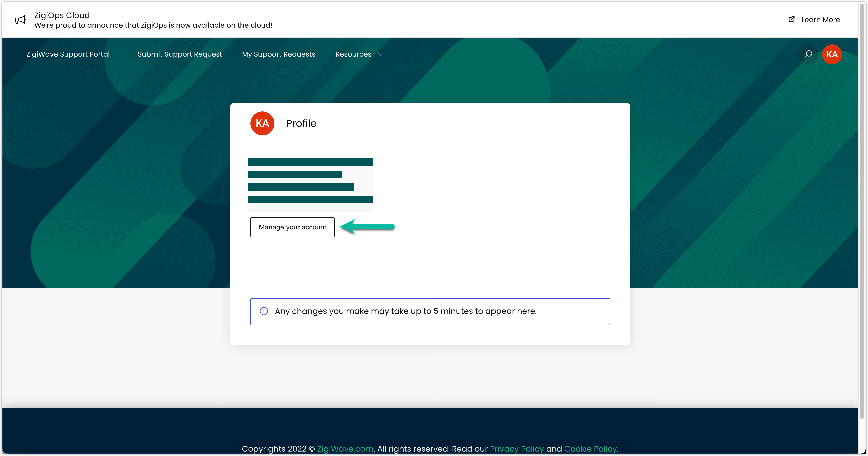Expand the Resources chevron arrow
Screen dimensions: 868x456
click(x=380, y=55)
